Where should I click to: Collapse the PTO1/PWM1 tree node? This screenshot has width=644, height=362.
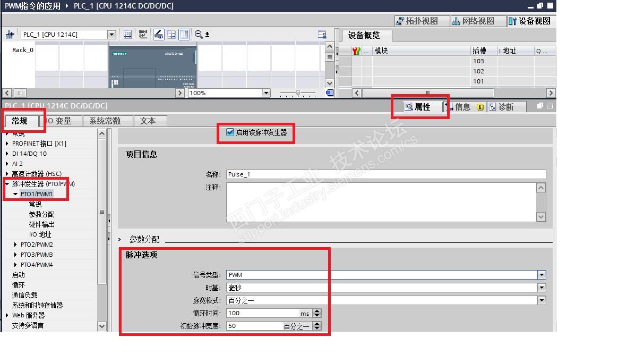pos(15,194)
